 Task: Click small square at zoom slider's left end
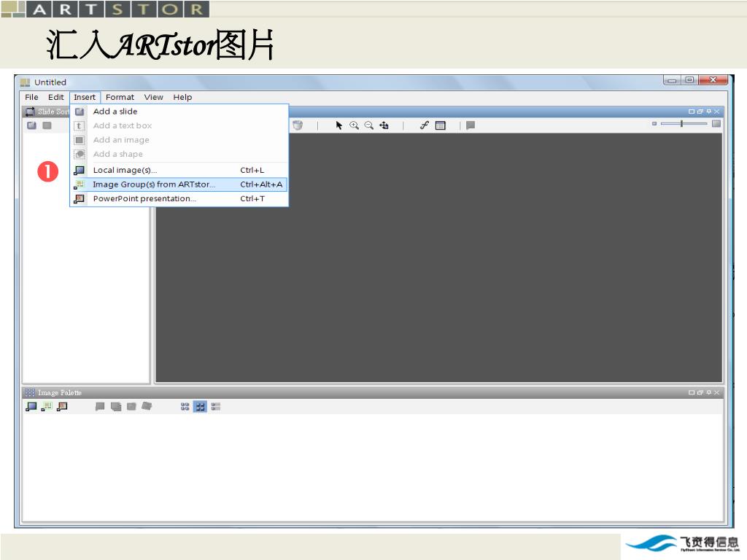click(x=654, y=123)
